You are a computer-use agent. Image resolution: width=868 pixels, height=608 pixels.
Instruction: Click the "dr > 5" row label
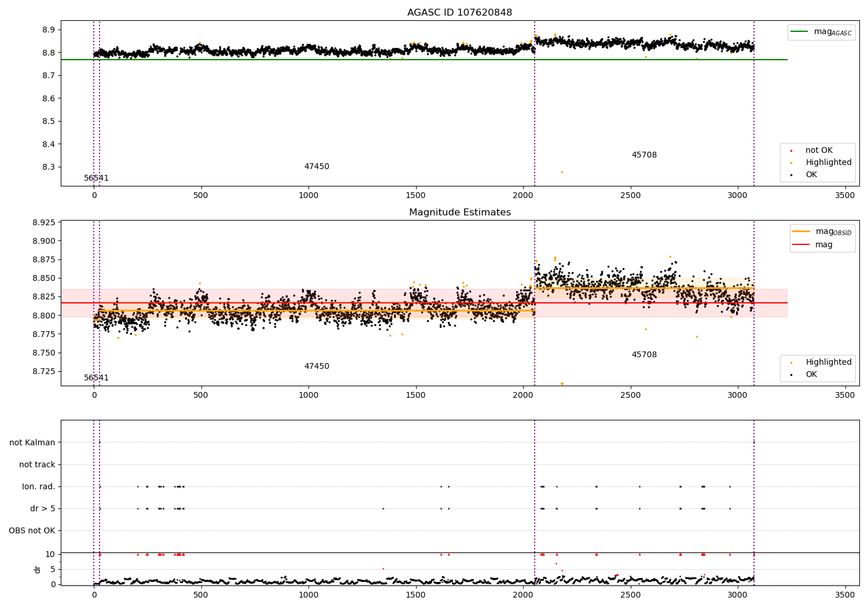pyautogui.click(x=43, y=508)
